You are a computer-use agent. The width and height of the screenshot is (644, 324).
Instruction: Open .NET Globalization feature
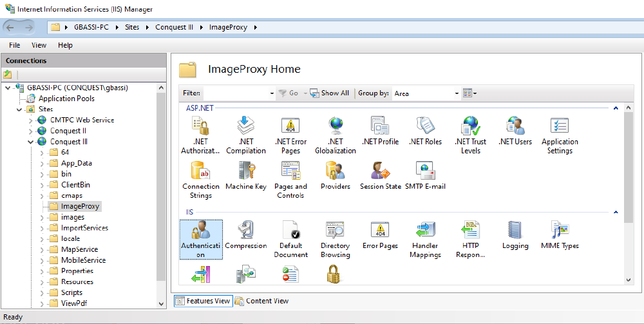[335, 135]
